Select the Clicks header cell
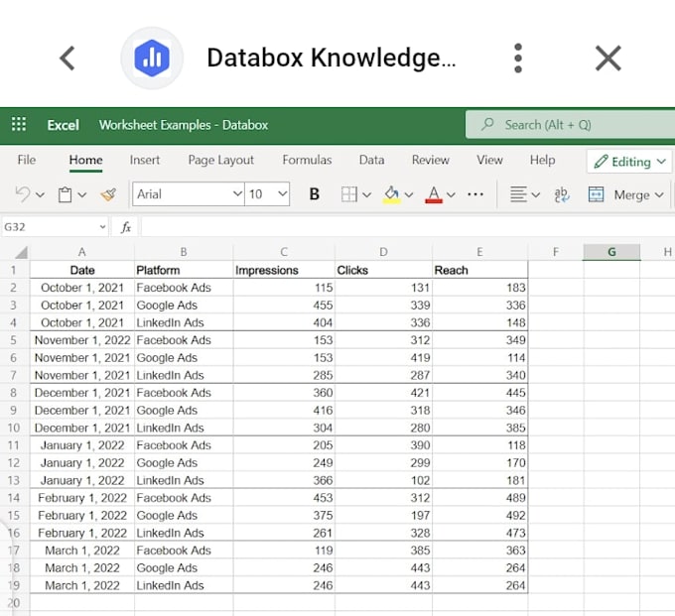The width and height of the screenshot is (675, 616). (383, 270)
